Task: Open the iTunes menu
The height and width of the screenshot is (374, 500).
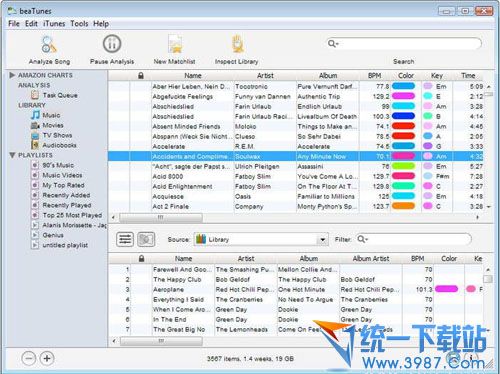Action: (x=54, y=24)
